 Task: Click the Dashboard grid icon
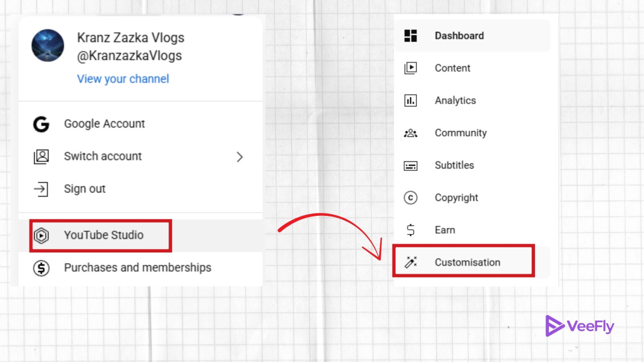pos(410,36)
